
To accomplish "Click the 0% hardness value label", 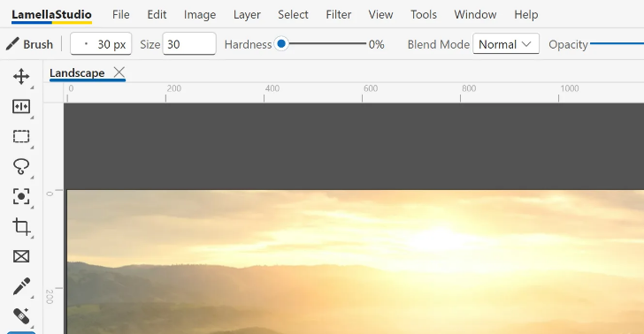I will (376, 44).
